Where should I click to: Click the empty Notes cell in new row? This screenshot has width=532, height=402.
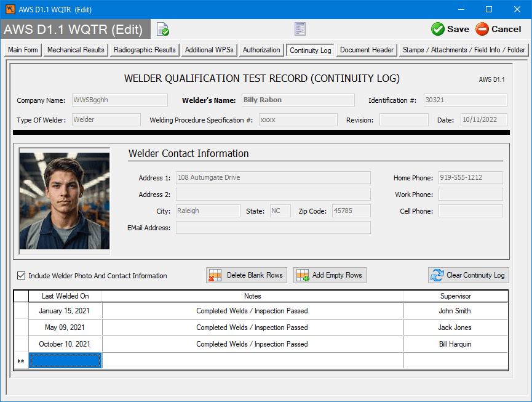252,361
